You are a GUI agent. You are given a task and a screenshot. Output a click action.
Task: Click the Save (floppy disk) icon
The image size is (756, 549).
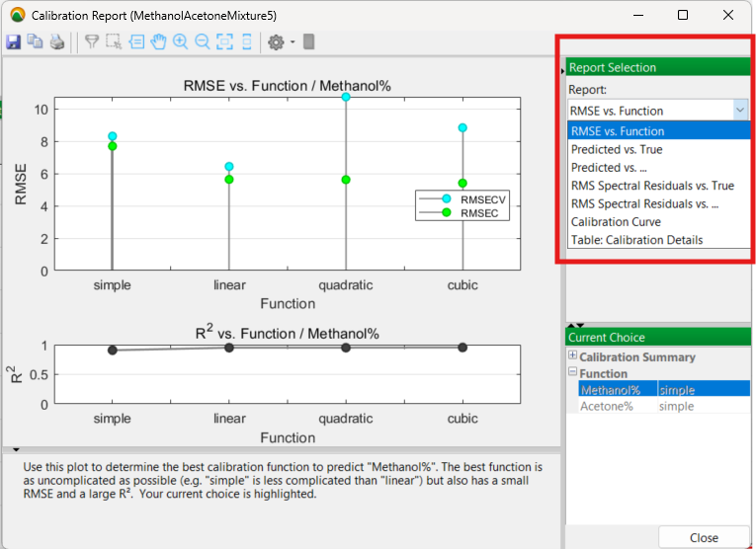pyautogui.click(x=14, y=41)
